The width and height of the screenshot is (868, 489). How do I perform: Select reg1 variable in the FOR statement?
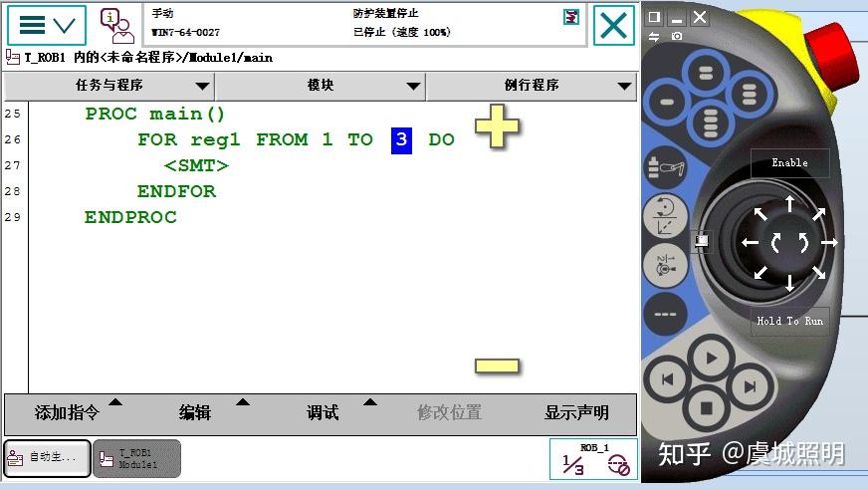tap(215, 140)
